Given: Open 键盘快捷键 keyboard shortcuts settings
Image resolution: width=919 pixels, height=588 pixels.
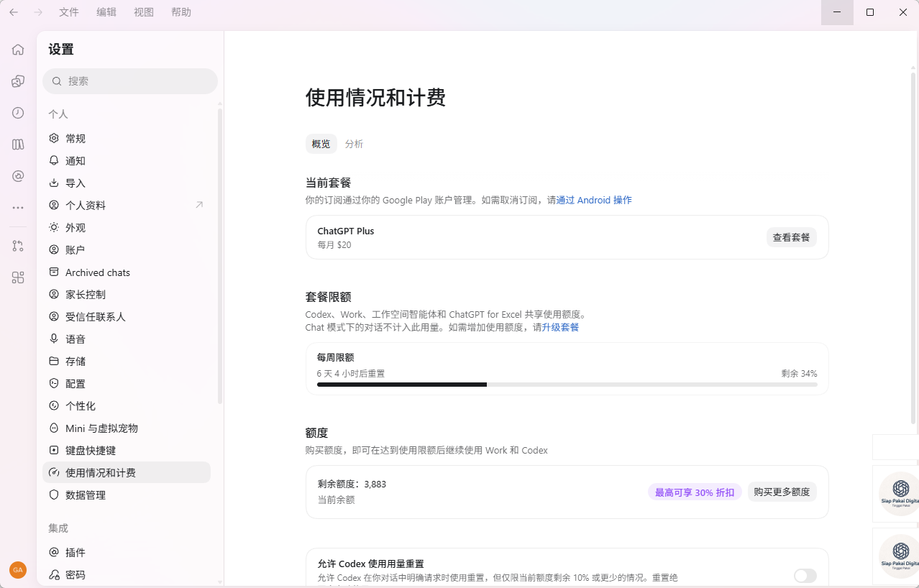Looking at the screenshot, I should point(127,450).
